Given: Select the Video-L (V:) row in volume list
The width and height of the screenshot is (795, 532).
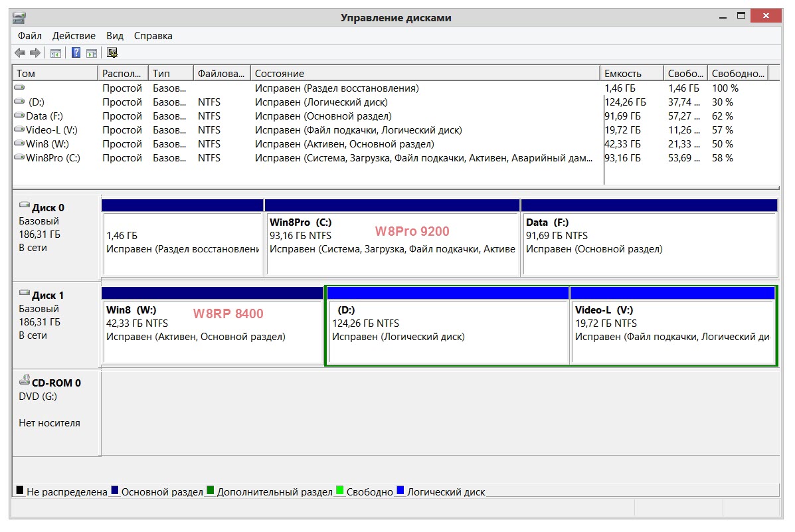Looking at the screenshot, I should (51, 130).
